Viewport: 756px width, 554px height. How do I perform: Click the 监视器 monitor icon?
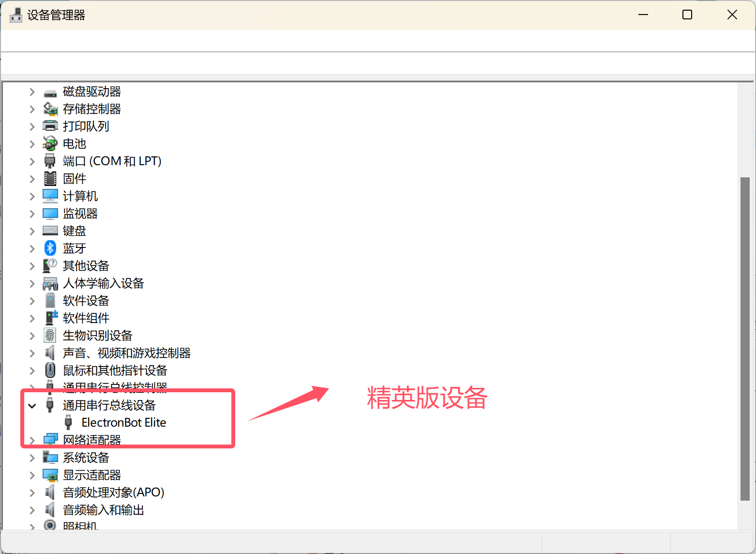tap(50, 214)
